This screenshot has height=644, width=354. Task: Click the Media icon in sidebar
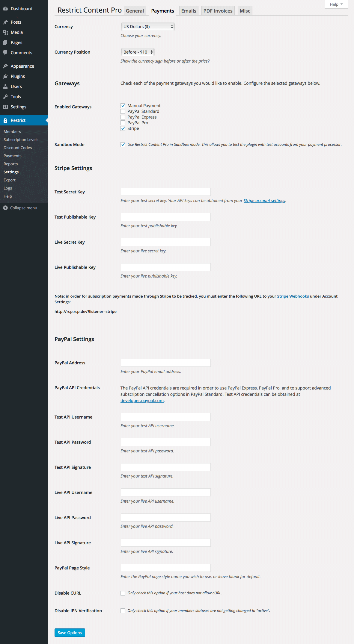(5, 32)
